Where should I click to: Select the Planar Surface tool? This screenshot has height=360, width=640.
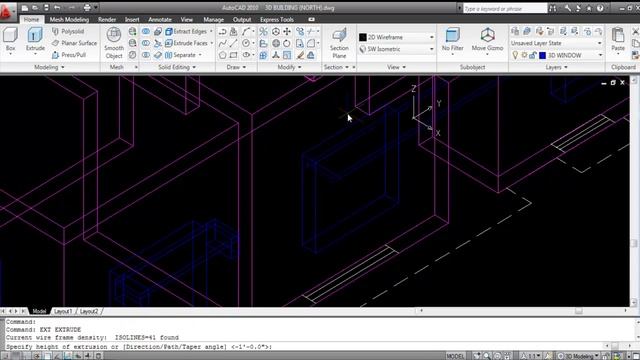(x=74, y=43)
